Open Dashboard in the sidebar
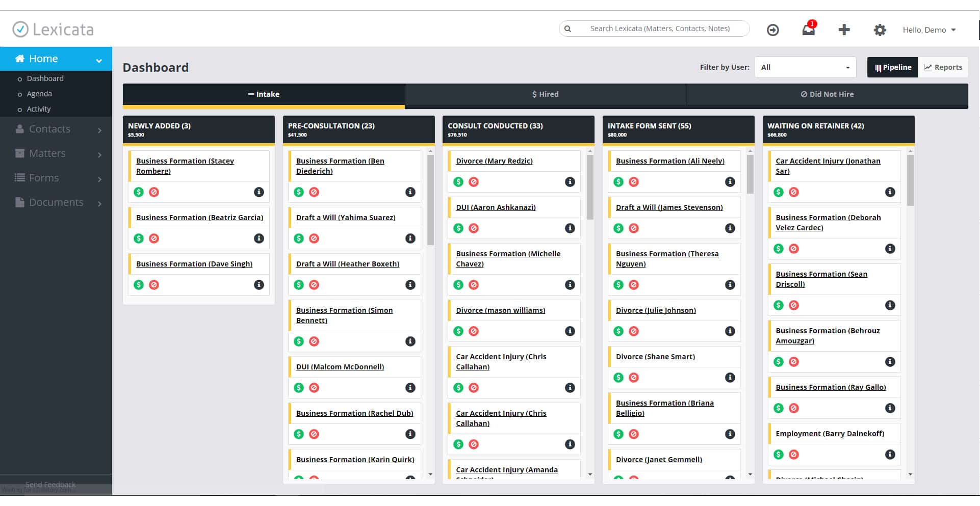The height and width of the screenshot is (506, 980). (x=45, y=78)
